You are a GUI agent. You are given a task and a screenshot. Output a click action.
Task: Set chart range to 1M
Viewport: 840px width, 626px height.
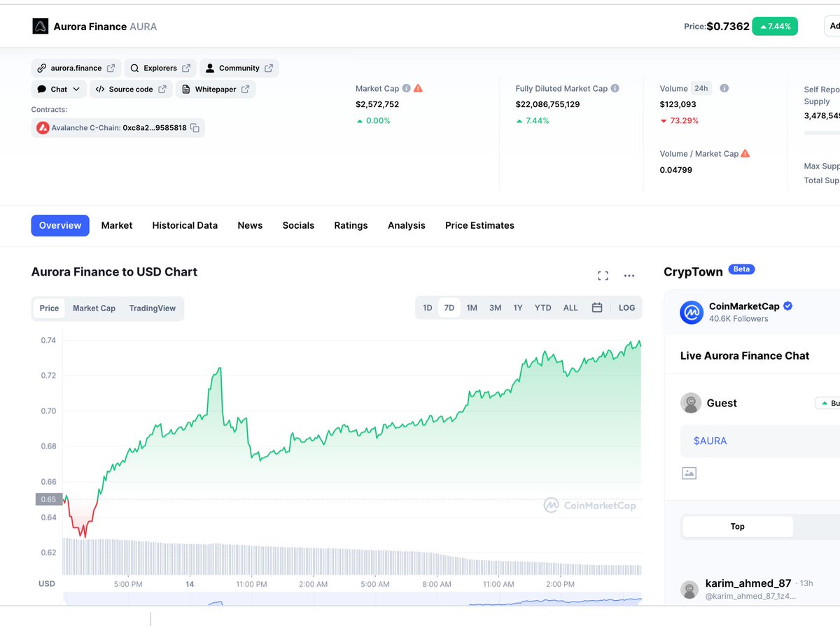coord(472,308)
